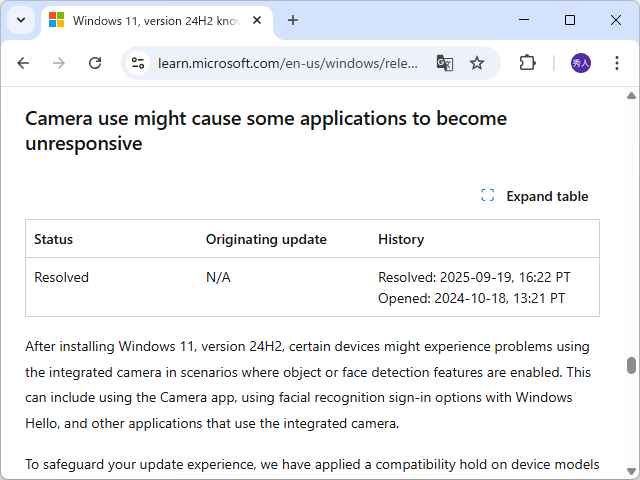Click the translate this page icon
Screen dimensions: 640x480
click(x=444, y=63)
